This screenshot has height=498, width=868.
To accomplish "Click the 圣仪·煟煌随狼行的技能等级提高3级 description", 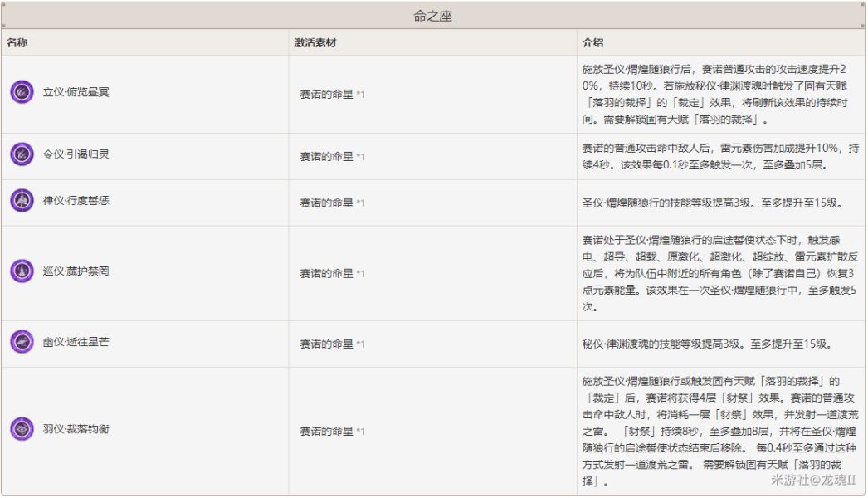I will (x=714, y=203).
